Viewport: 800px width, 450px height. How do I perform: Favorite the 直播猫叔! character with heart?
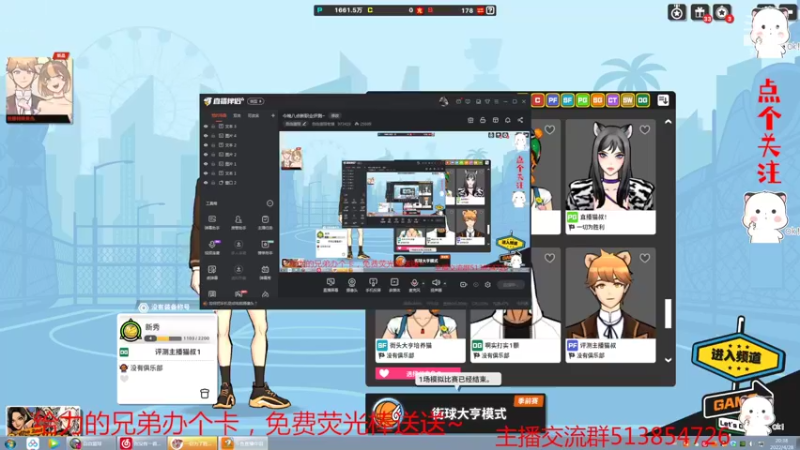coord(645,130)
